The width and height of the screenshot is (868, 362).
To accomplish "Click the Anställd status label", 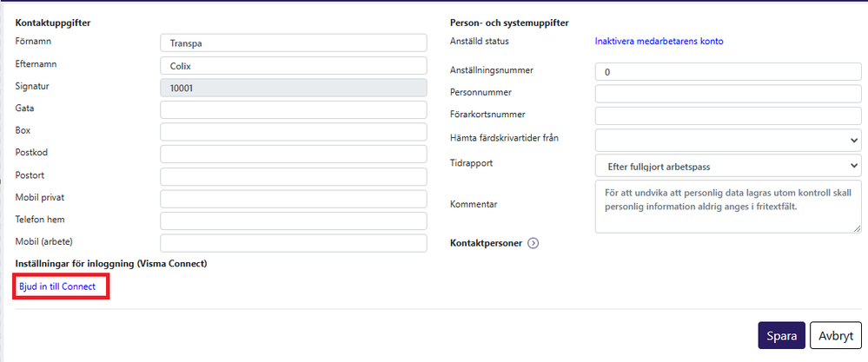I will [480, 41].
